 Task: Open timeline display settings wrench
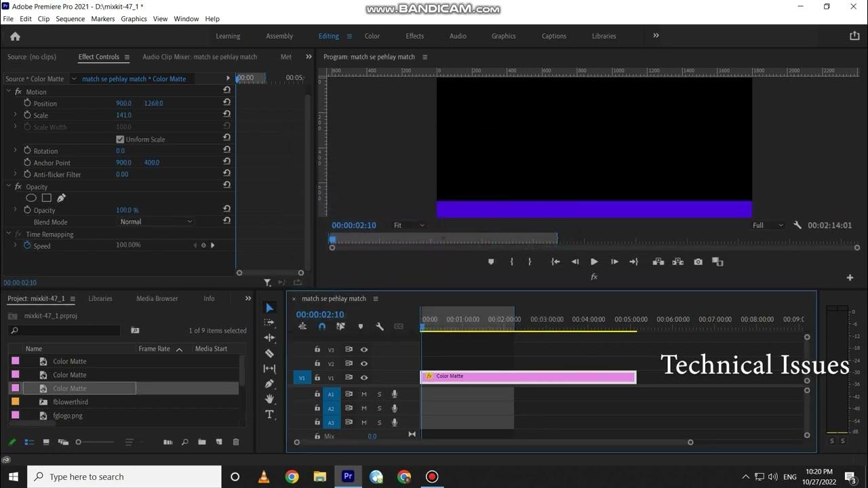coord(380,327)
